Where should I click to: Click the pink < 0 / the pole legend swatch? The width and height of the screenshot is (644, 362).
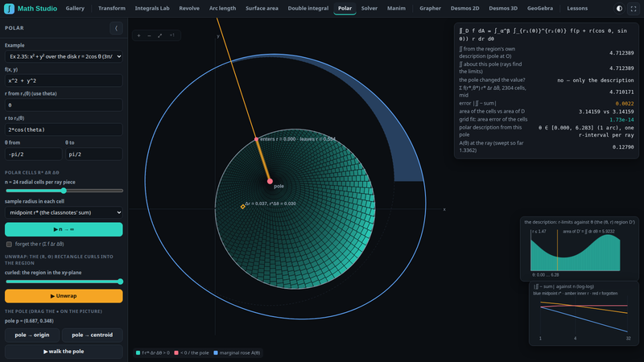[x=176, y=353]
